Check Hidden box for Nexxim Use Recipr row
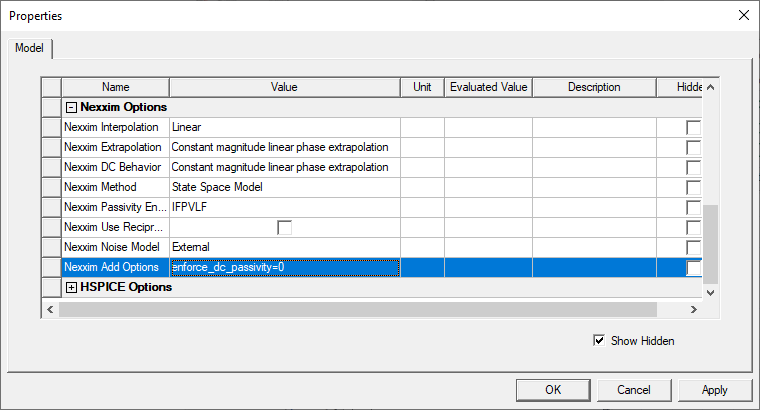 coord(694,227)
